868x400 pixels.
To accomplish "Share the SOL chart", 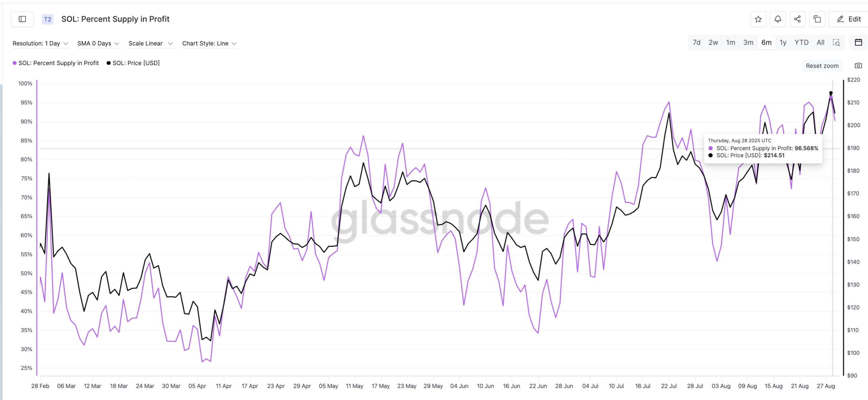I will (x=797, y=19).
